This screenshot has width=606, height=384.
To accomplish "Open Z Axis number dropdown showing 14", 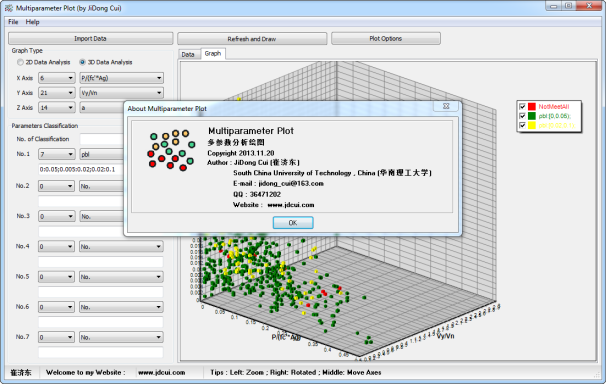I will tap(56, 108).
